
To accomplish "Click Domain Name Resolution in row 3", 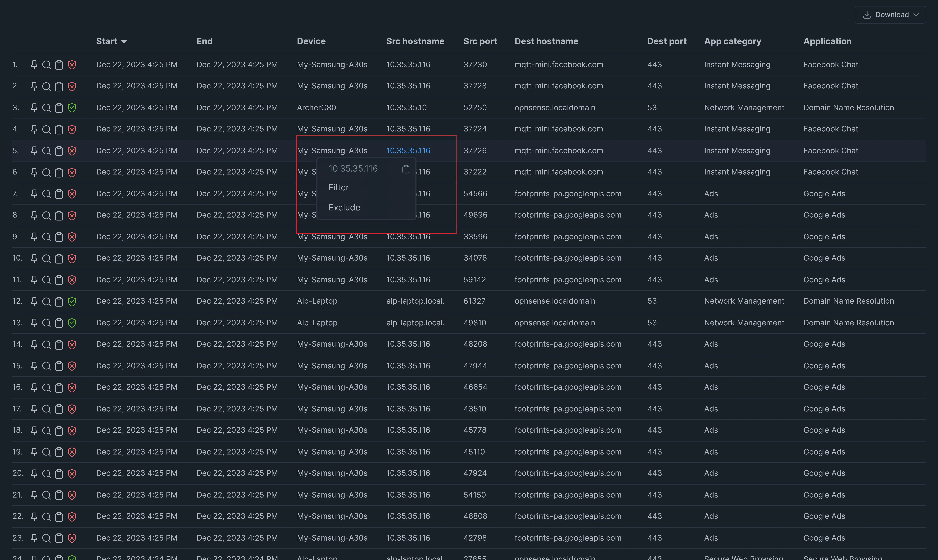I will (848, 108).
